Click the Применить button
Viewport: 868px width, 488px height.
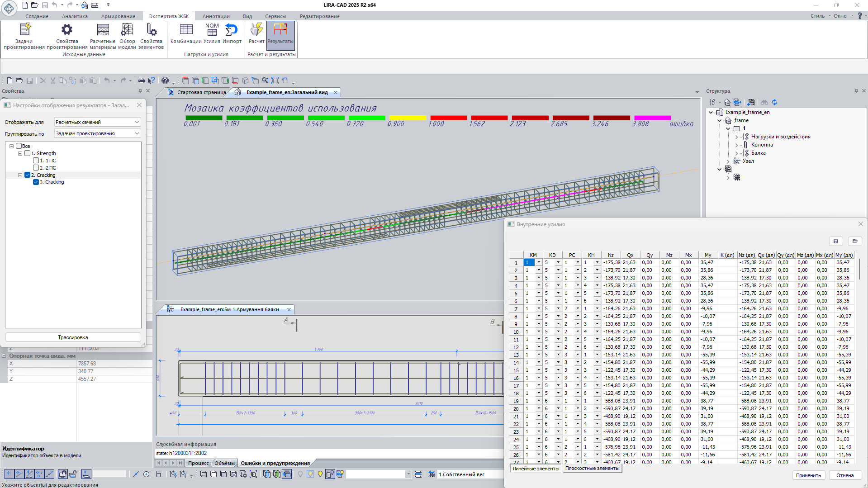coord(808,475)
